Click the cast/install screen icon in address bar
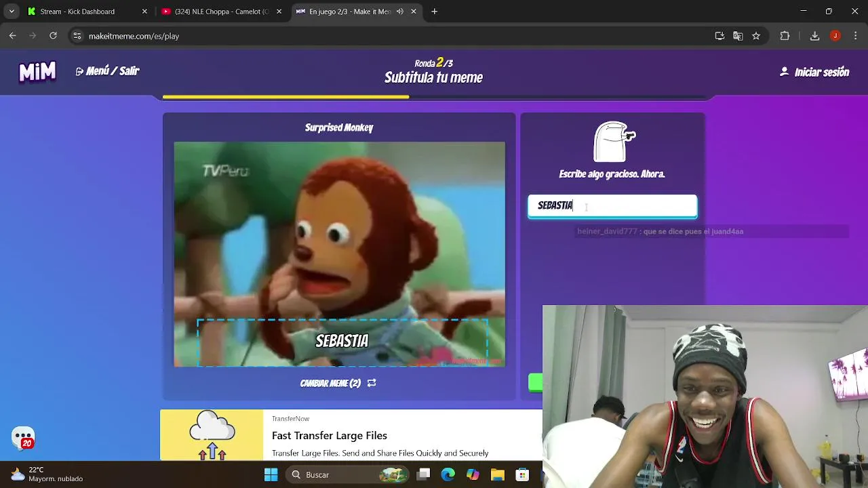 coord(719,36)
